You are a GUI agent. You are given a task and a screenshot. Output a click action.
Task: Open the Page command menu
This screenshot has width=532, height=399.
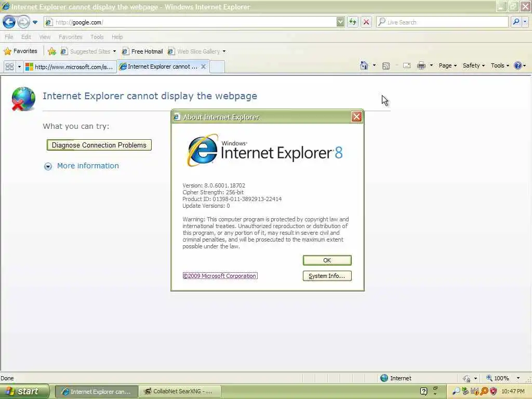pos(447,65)
